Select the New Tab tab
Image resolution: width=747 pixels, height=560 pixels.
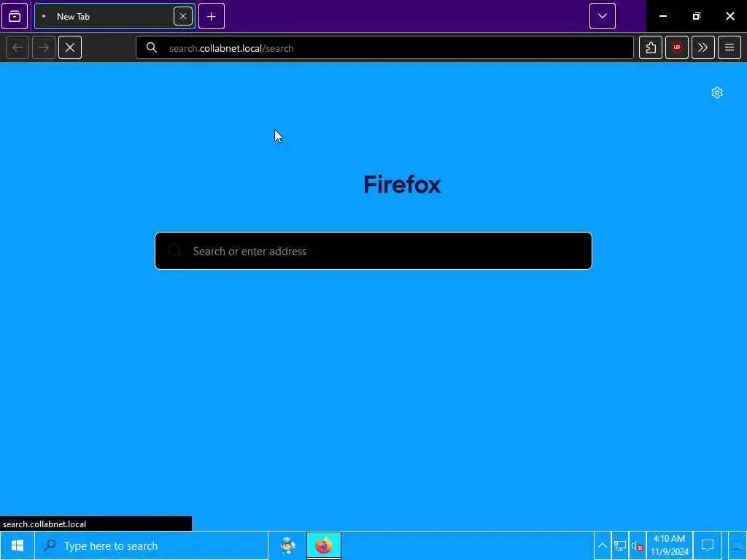pos(115,16)
